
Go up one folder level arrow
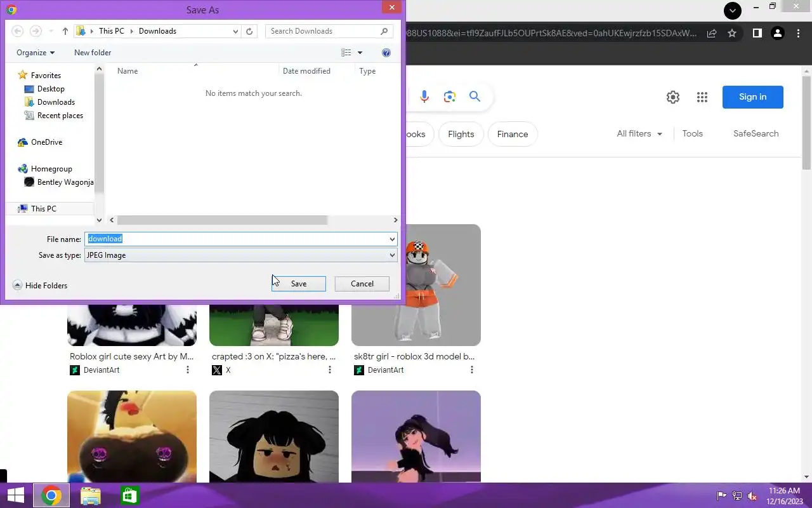pos(65,31)
